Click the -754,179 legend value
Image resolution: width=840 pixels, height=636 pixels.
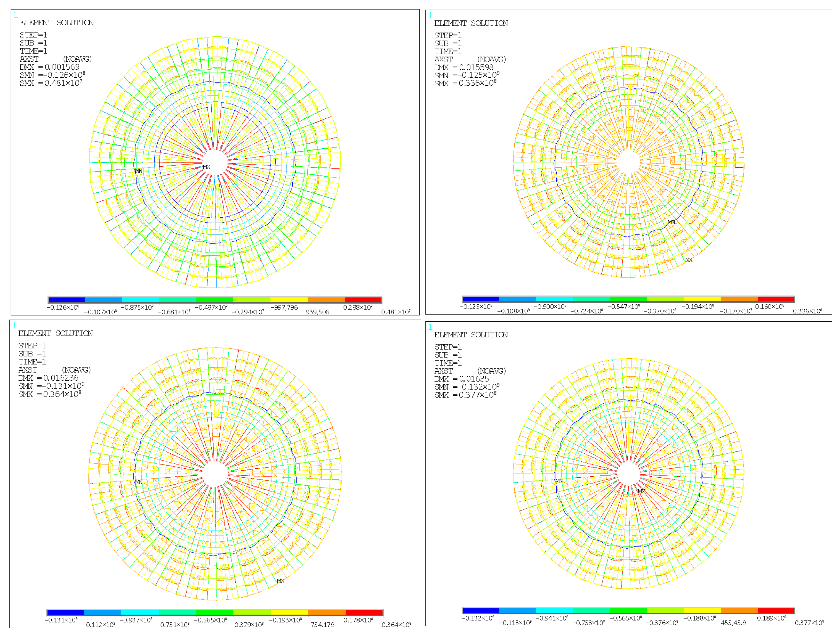(321, 625)
